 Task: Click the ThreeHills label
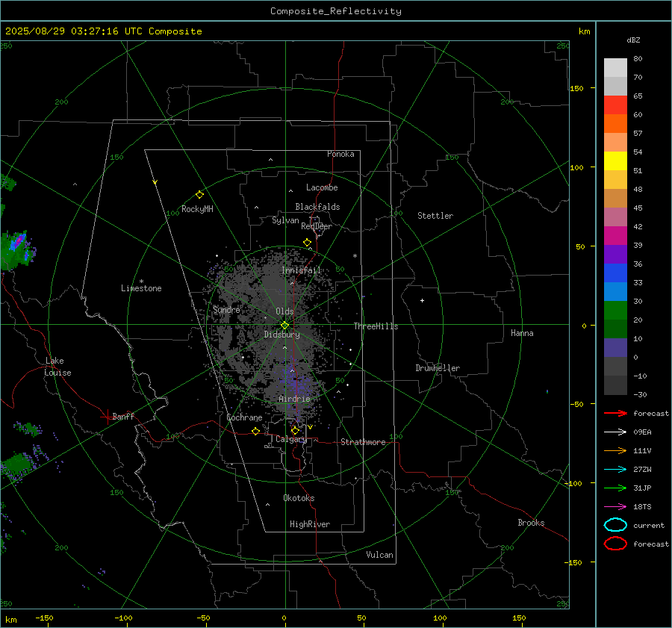[376, 326]
